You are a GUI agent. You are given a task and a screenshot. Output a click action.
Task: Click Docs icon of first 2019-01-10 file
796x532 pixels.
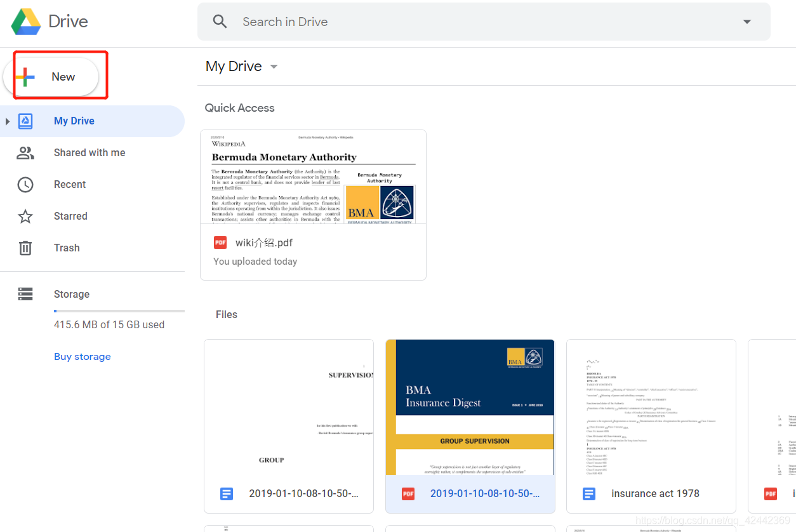(x=227, y=493)
